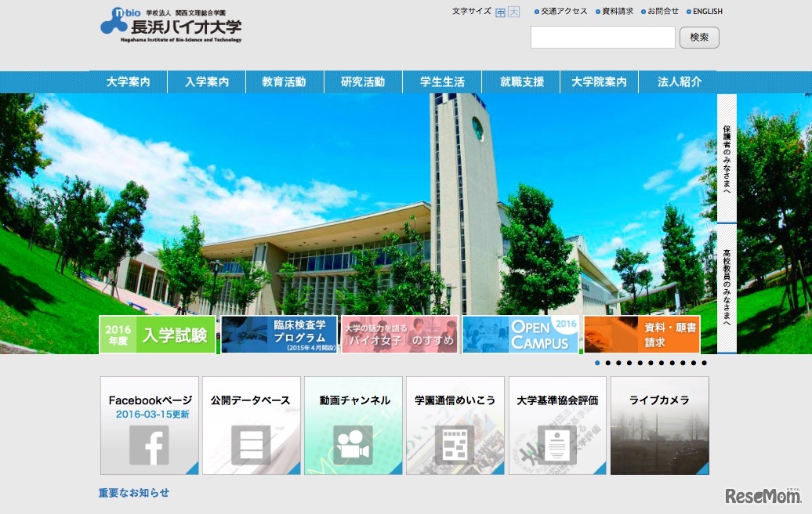Select the medium 中 font size option
This screenshot has width=812, height=514.
(x=501, y=12)
